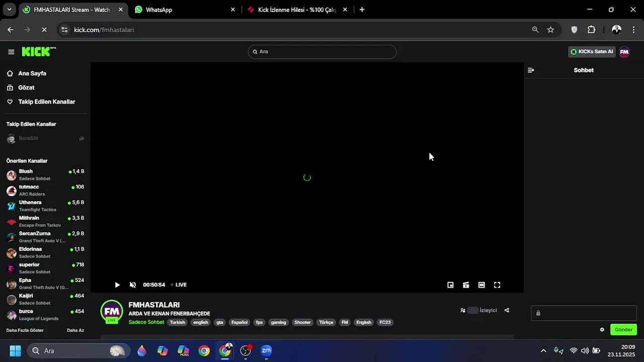Click the FC23 tag
The width and height of the screenshot is (644, 362).
(385, 322)
